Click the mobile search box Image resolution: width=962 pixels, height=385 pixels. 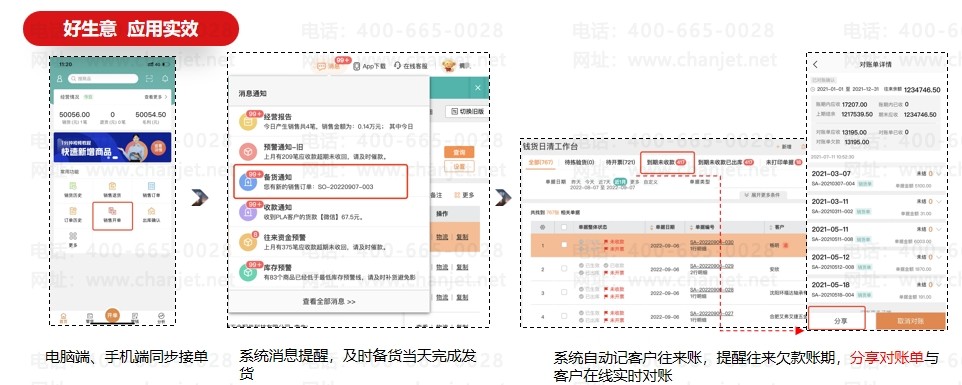[103, 78]
